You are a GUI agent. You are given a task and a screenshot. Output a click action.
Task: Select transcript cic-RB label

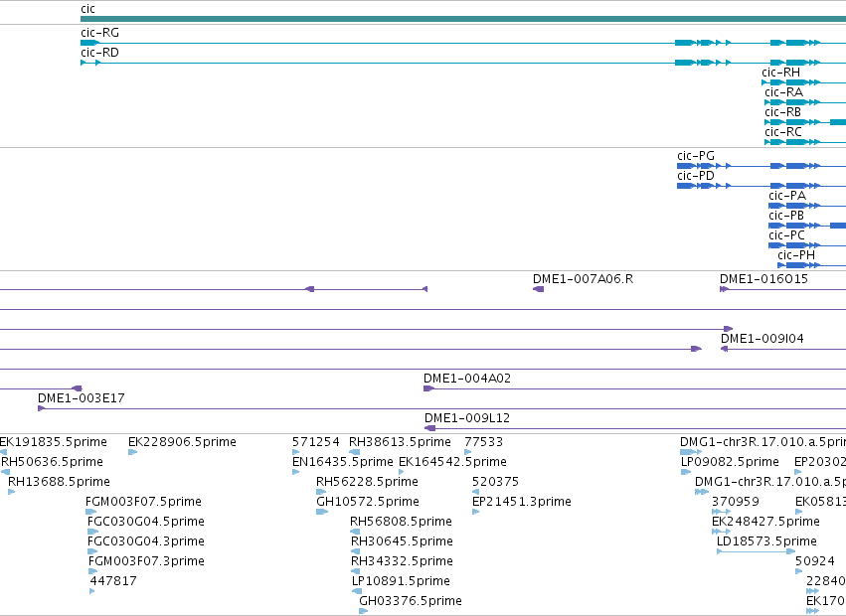coord(783,112)
